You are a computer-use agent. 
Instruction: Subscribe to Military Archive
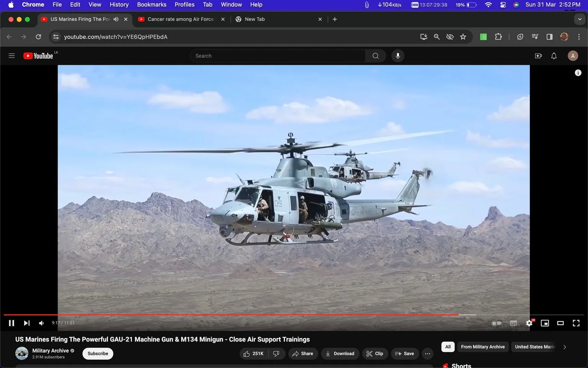(x=98, y=353)
